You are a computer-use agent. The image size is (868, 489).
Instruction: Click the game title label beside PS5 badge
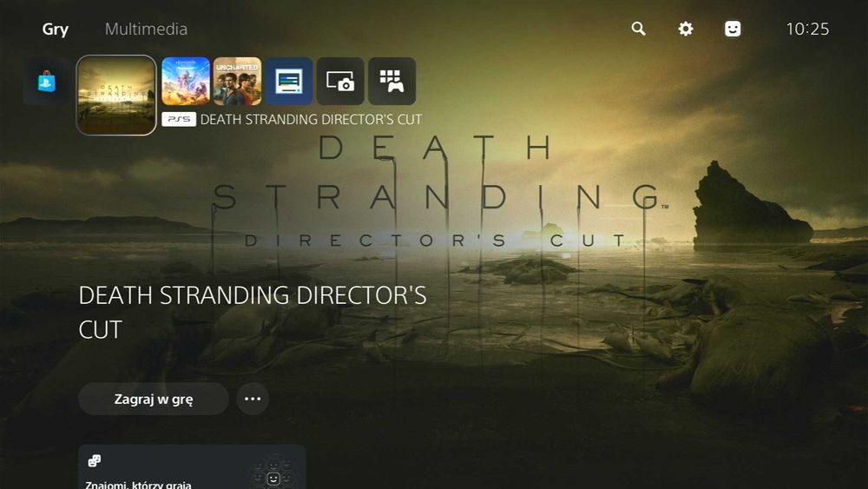coord(311,119)
